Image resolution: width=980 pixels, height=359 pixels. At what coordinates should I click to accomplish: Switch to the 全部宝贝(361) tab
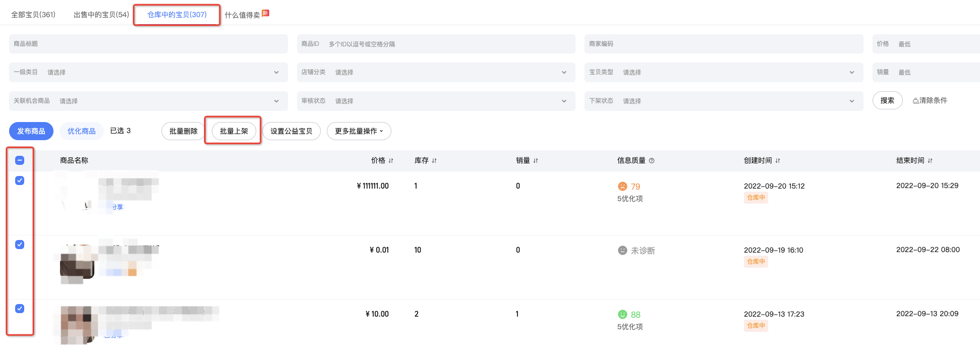[x=33, y=15]
